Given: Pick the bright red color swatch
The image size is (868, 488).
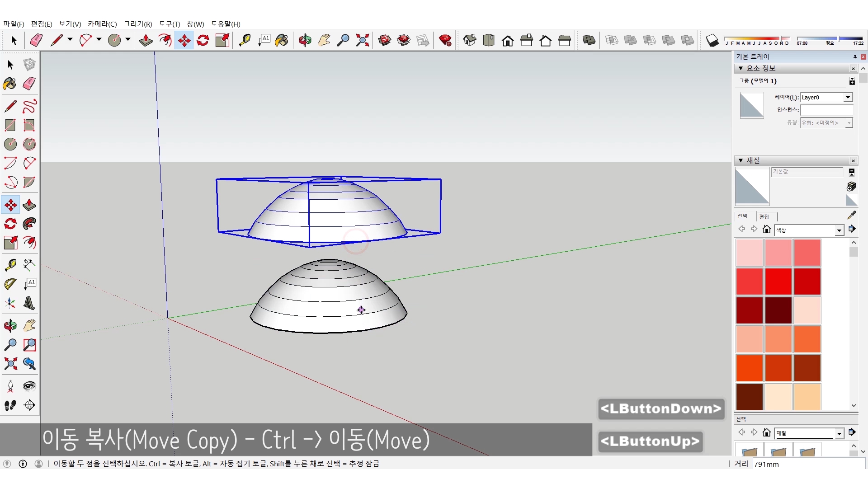Looking at the screenshot, I should [x=778, y=282].
